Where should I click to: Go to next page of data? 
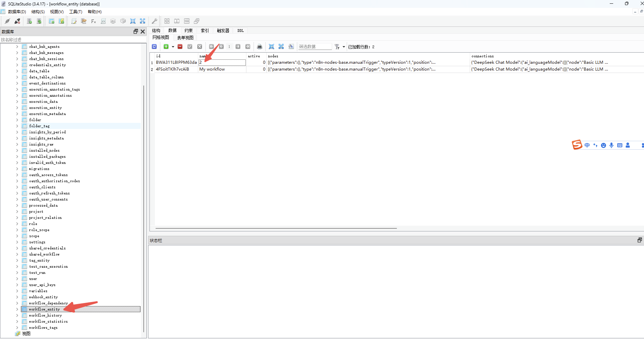(238, 46)
